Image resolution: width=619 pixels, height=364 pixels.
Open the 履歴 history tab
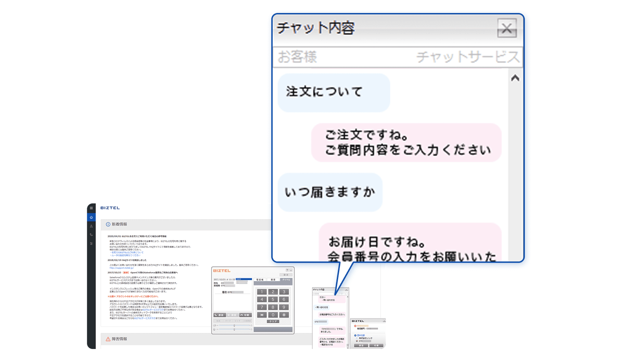(273, 279)
